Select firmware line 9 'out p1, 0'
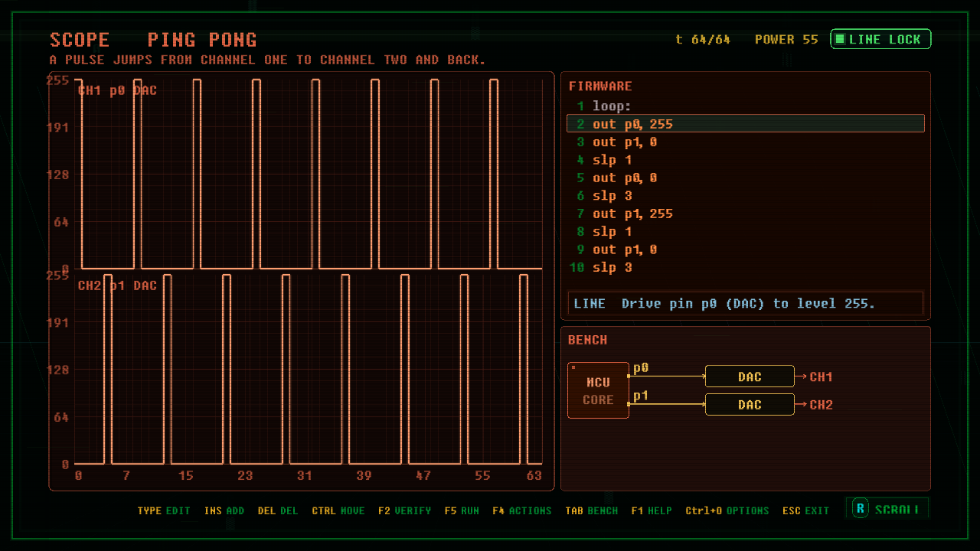Viewport: 980px width, 551px height. point(746,249)
